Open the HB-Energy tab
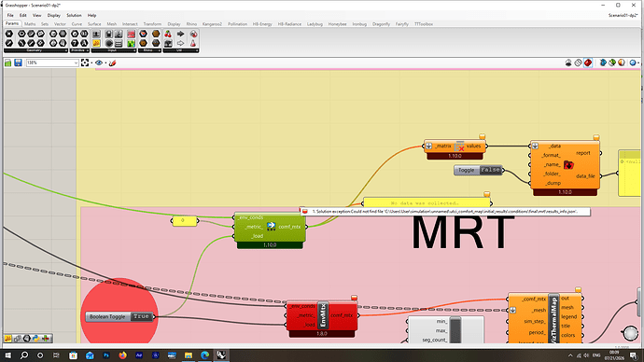This screenshot has height=362, width=644. click(262, 24)
